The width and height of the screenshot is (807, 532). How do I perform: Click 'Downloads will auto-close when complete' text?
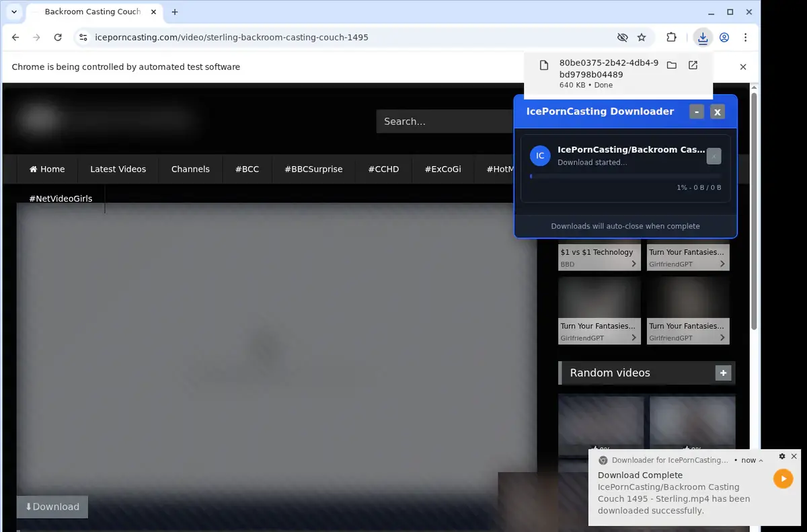pyautogui.click(x=625, y=226)
